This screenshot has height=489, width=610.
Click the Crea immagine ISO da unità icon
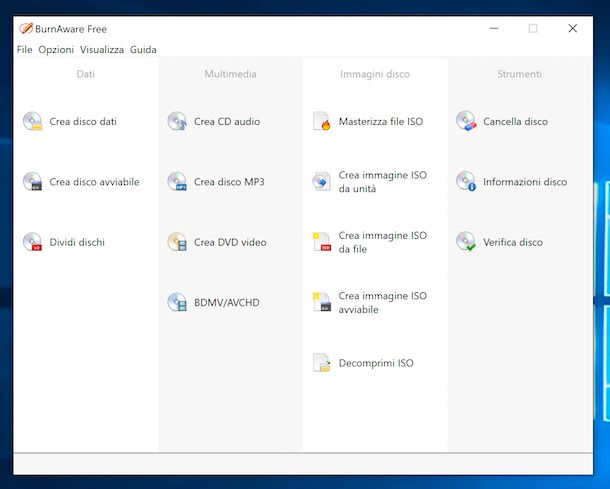point(322,181)
